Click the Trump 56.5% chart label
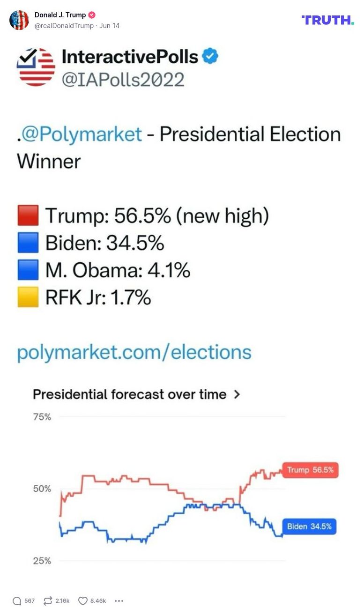The width and height of the screenshot is (364, 615). click(x=310, y=470)
